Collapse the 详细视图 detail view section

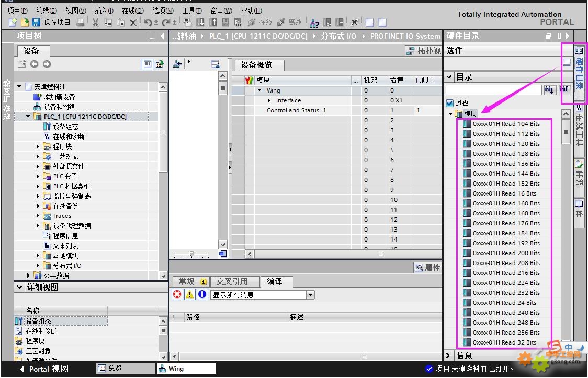coord(20,287)
